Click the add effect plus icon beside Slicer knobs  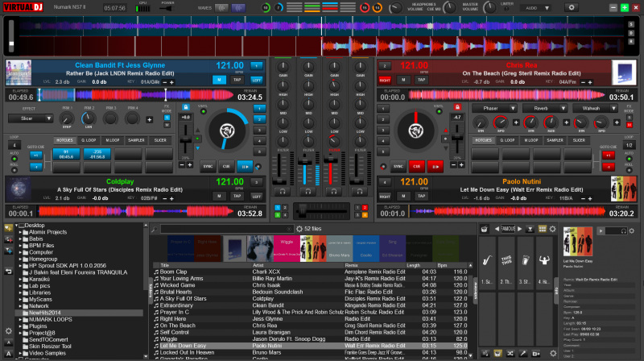150,119
